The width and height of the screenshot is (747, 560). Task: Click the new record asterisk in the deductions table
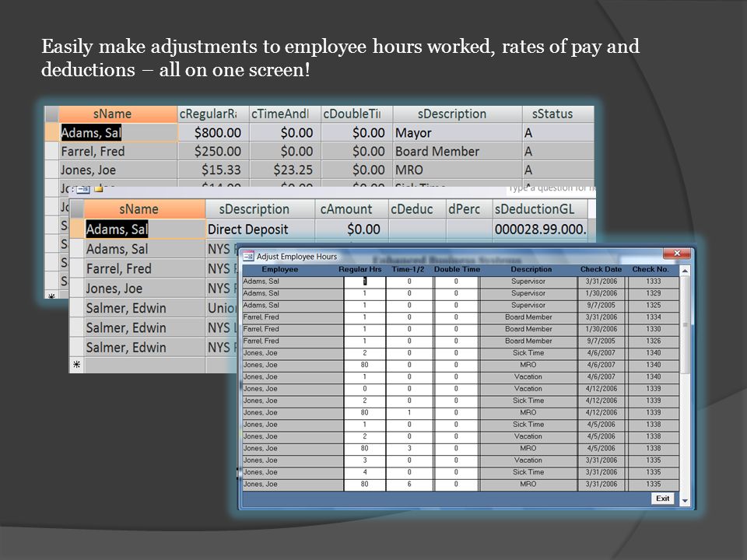pyautogui.click(x=76, y=365)
